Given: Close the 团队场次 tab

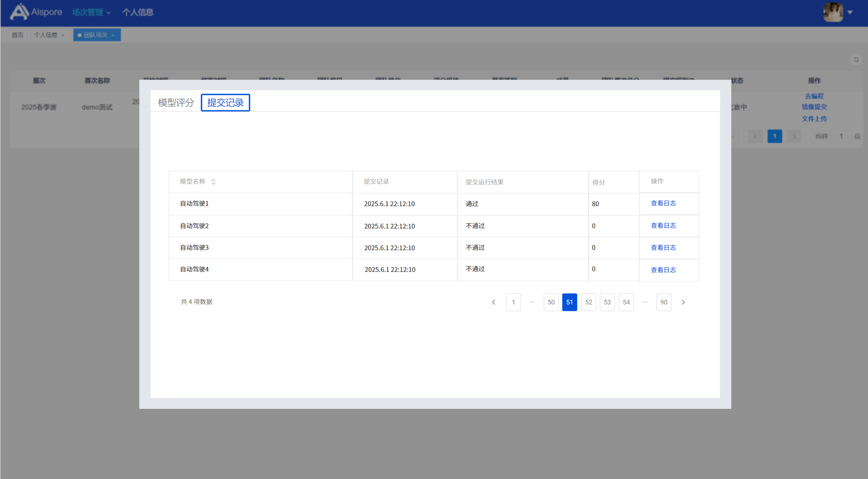Looking at the screenshot, I should [113, 35].
